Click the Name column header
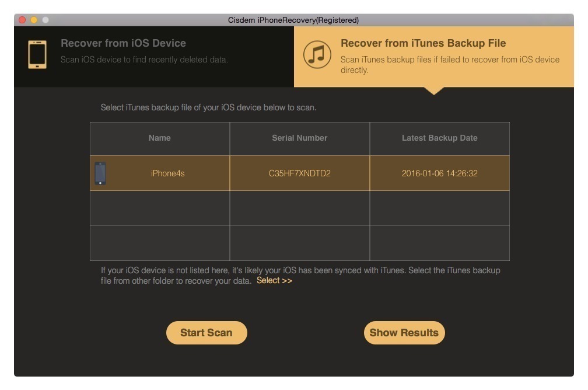This screenshot has width=588, height=390. click(160, 138)
